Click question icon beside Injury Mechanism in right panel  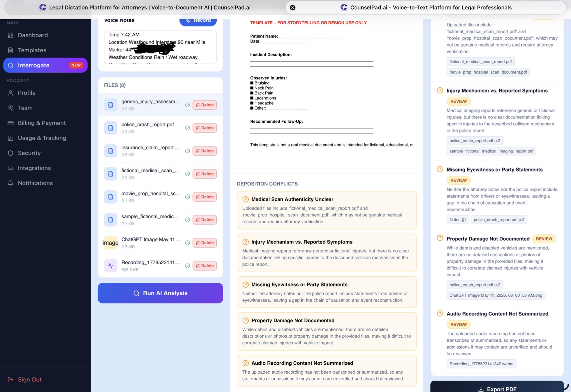440,90
